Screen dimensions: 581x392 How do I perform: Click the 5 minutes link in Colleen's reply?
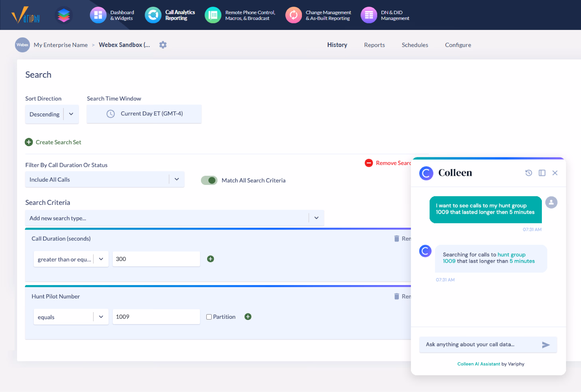point(522,261)
